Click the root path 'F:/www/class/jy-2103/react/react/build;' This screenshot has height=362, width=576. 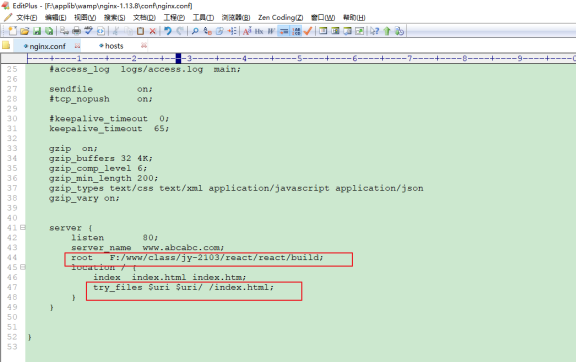[216, 257]
